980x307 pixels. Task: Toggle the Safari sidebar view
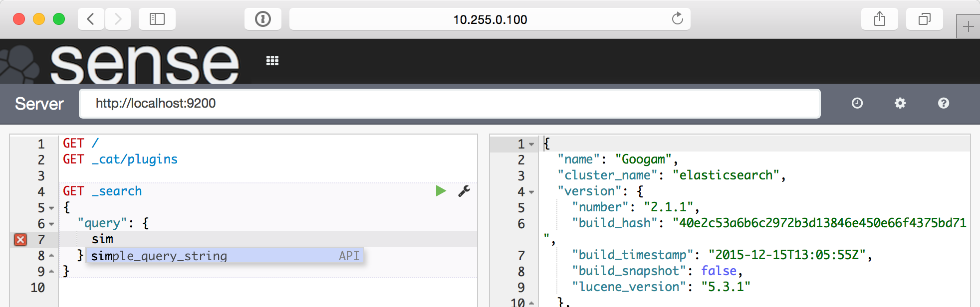(x=157, y=19)
